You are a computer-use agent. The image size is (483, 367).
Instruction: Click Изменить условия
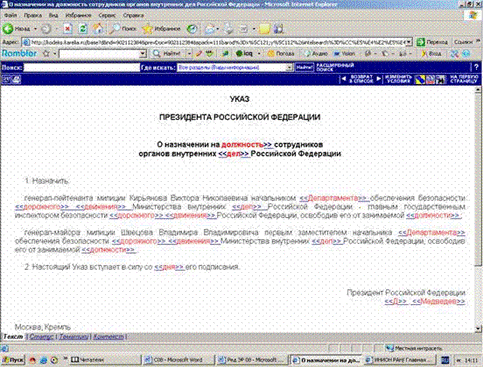point(398,79)
